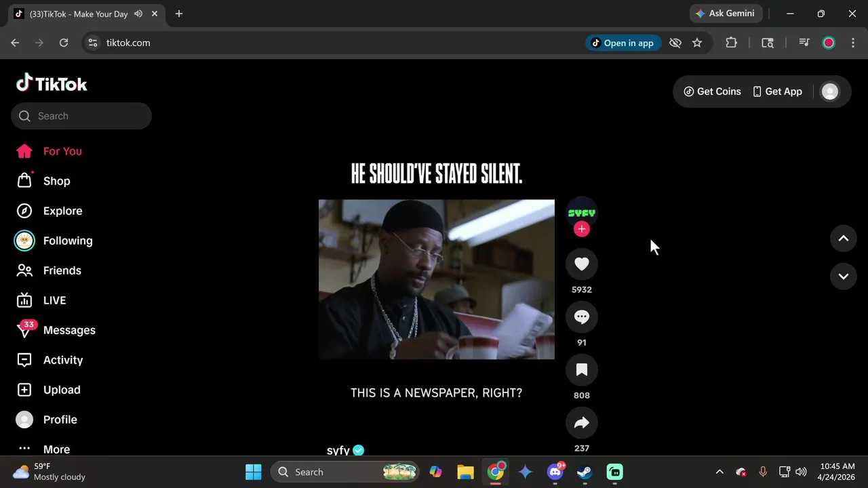Click the TikTok search field

pyautogui.click(x=81, y=116)
